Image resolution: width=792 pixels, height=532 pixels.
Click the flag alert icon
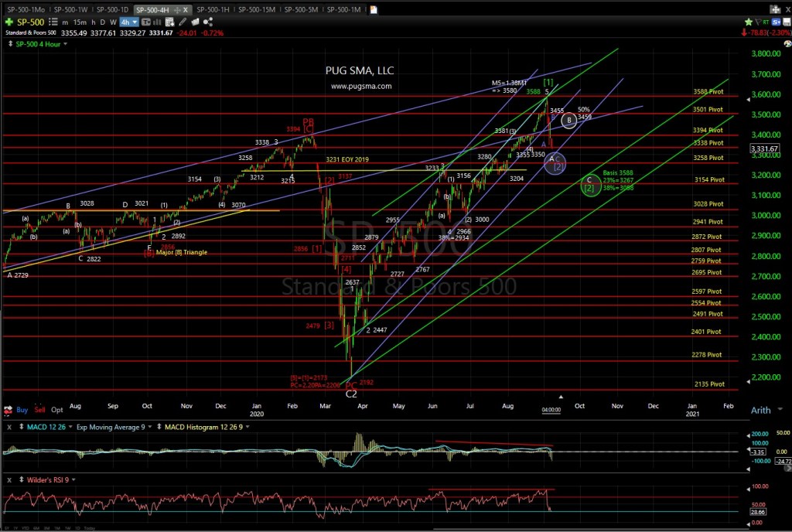pyautogui.click(x=758, y=22)
